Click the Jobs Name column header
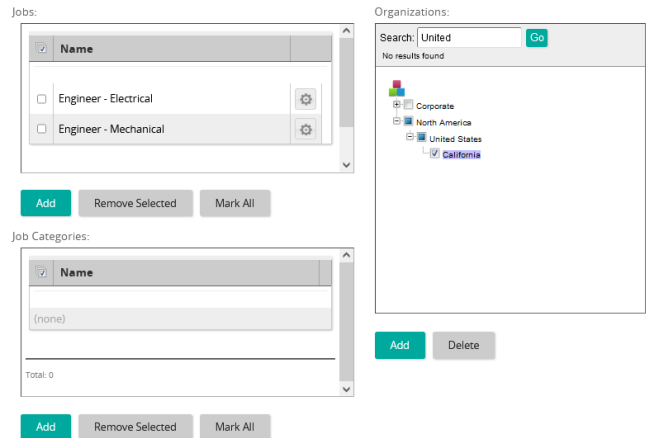650x438 pixels. (172, 49)
